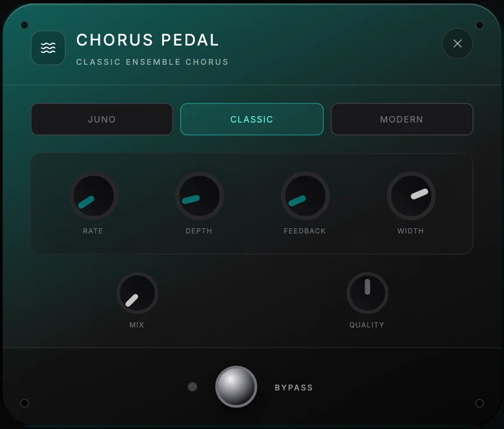The width and height of the screenshot is (504, 429).
Task: Switch to the MODERN chorus mode
Action: coord(402,119)
